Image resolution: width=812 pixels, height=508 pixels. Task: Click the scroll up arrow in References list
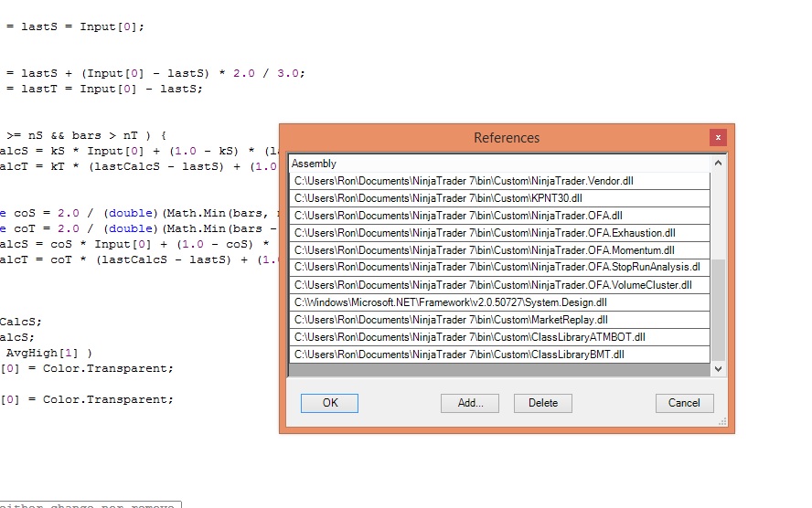pos(718,163)
